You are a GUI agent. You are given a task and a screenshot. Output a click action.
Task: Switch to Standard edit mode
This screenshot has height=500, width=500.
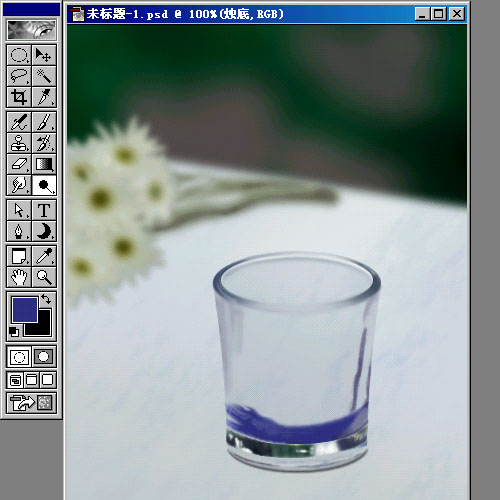click(x=19, y=357)
